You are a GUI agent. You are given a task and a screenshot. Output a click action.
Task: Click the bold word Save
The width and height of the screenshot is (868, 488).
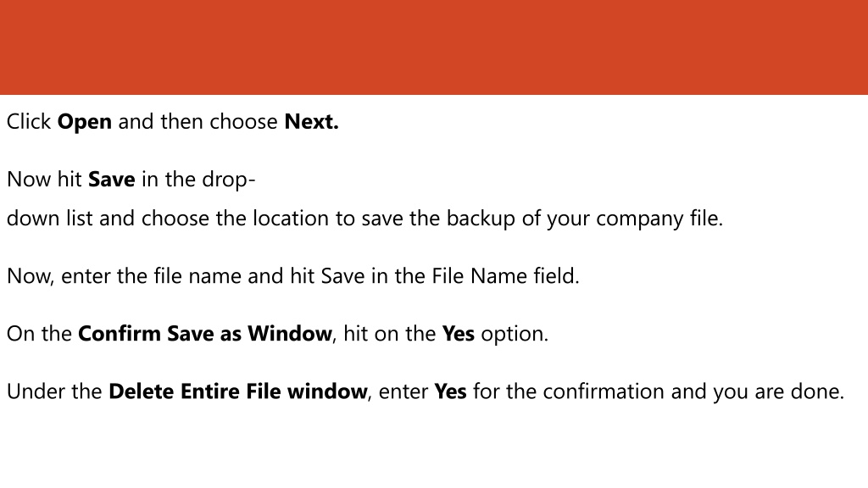[x=111, y=180]
